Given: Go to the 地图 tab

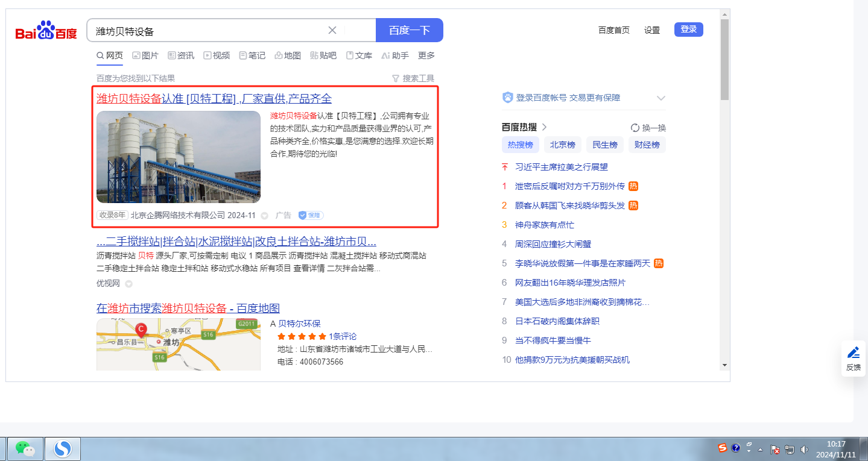Looking at the screenshot, I should (x=288, y=55).
